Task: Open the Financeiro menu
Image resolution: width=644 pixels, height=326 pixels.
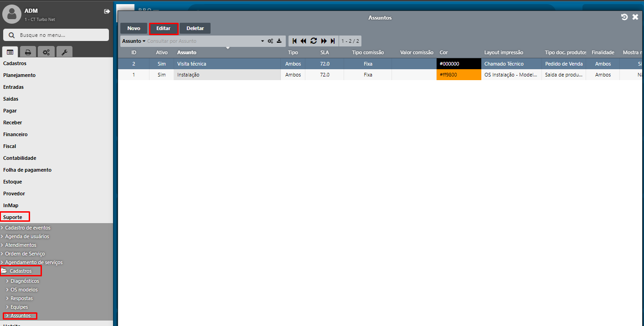Action: pyautogui.click(x=15, y=134)
